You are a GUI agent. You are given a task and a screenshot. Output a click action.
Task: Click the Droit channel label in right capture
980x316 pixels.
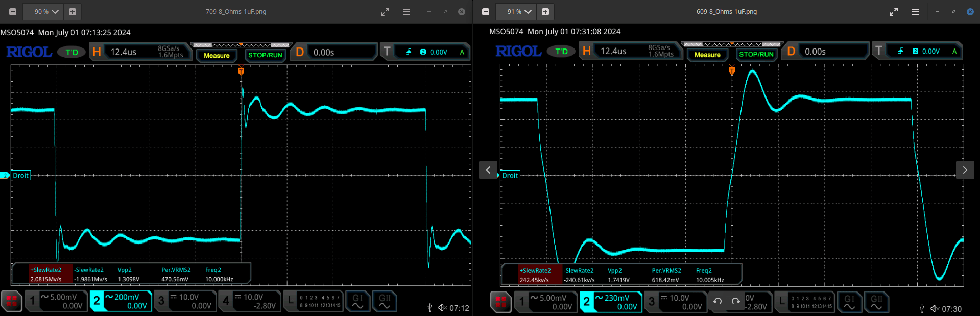pyautogui.click(x=510, y=175)
